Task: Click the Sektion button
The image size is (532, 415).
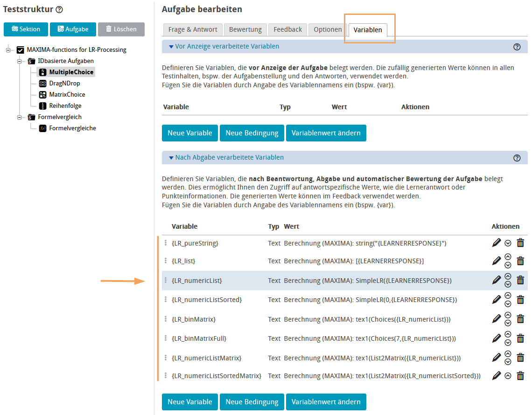Action: [x=26, y=29]
